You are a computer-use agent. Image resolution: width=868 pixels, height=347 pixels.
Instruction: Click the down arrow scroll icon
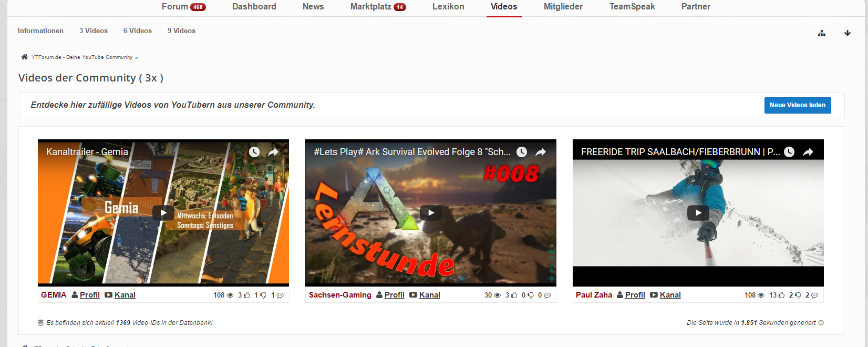(848, 33)
